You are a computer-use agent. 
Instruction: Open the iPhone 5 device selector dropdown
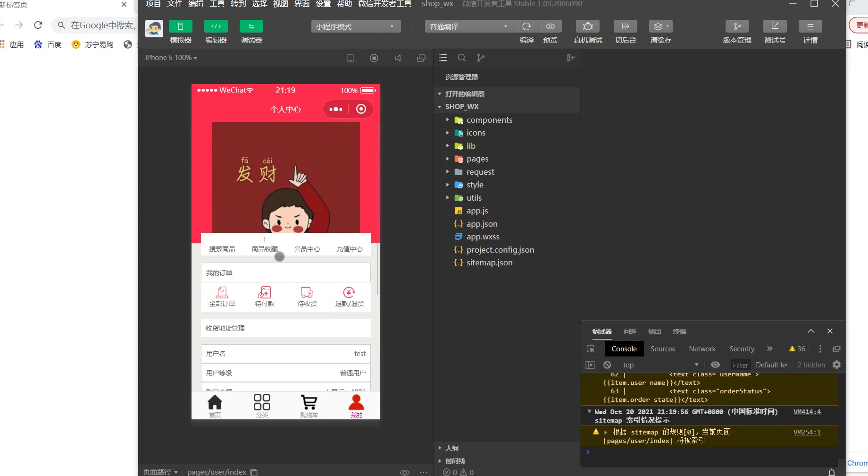point(171,58)
